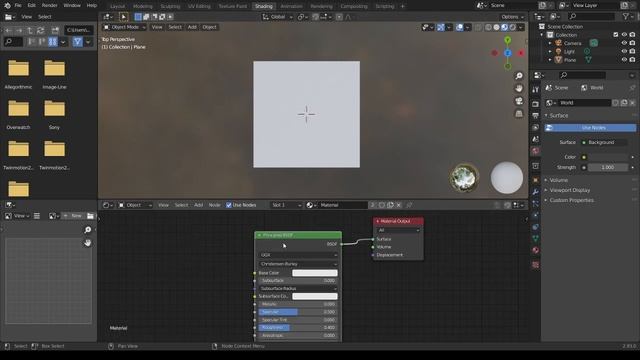Screen dimensions: 640x360
Task: Click New image button in image editor
Action: pyautogui.click(x=73, y=216)
